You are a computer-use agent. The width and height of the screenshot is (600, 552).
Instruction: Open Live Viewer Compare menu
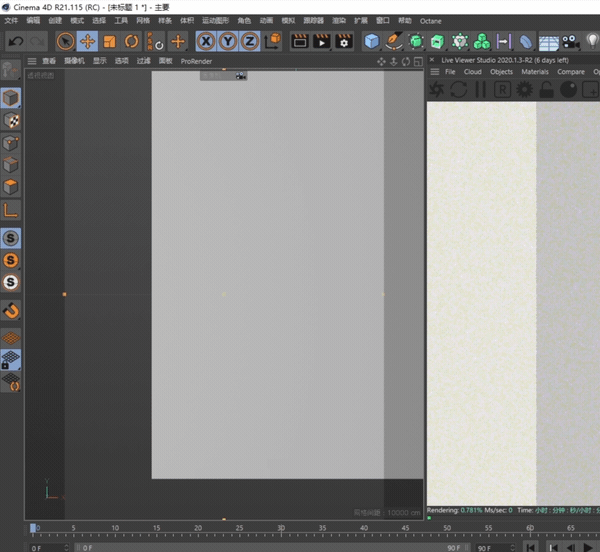tap(571, 72)
